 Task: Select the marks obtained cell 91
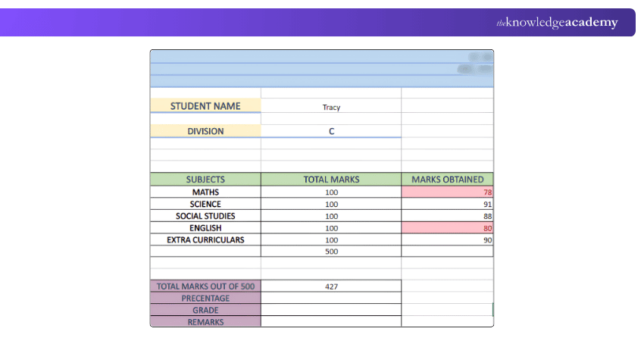pos(447,204)
